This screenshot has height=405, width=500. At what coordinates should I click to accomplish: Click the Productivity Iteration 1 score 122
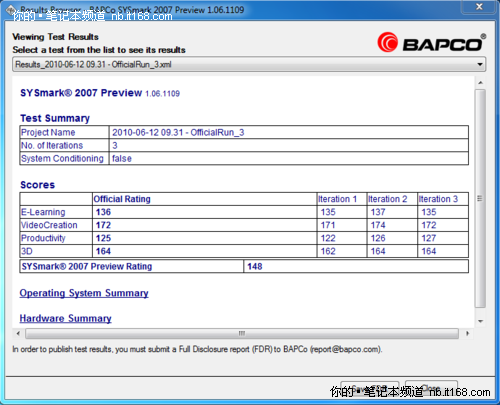(x=328, y=238)
